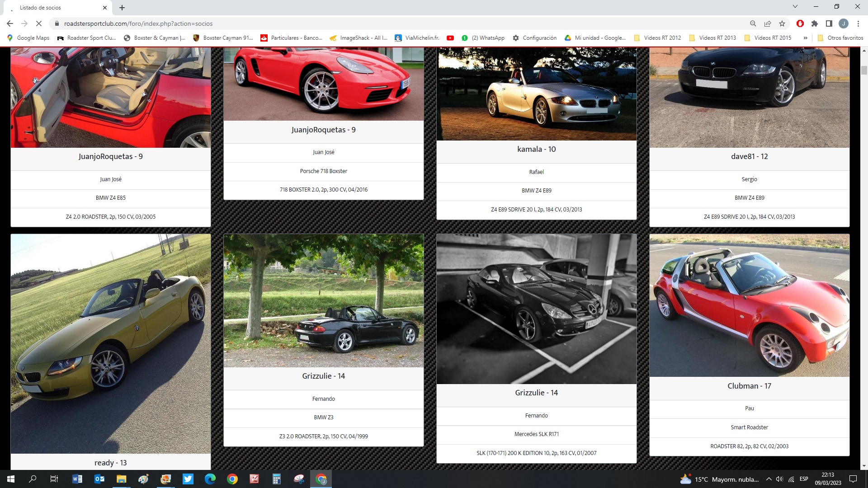Viewport: 868px width, 488px height.
Task: Click the Mercedes SLK R171 model text
Action: click(537, 434)
